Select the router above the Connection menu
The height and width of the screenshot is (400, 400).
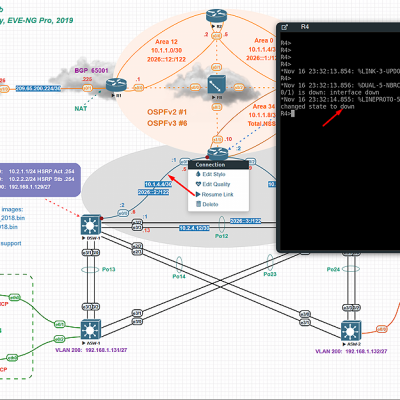point(218,154)
